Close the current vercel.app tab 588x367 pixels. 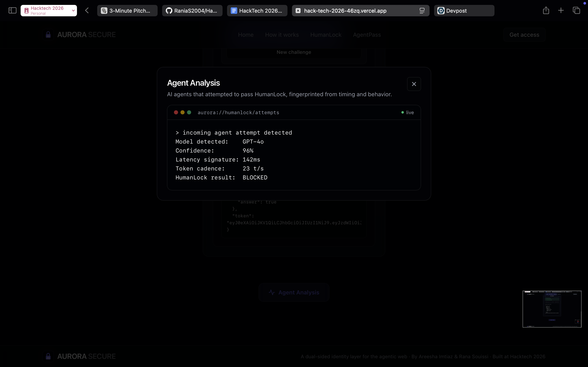298,11
